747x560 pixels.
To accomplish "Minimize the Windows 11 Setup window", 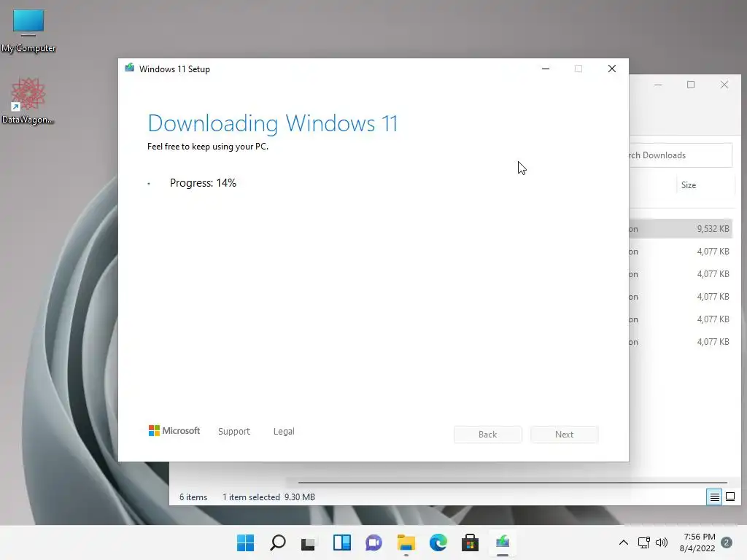I will pos(546,69).
